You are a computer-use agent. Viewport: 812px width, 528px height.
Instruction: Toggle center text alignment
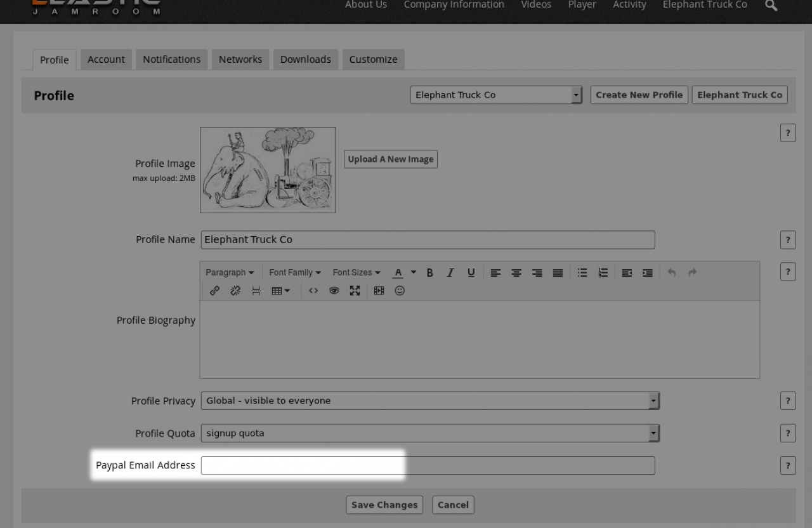click(516, 272)
